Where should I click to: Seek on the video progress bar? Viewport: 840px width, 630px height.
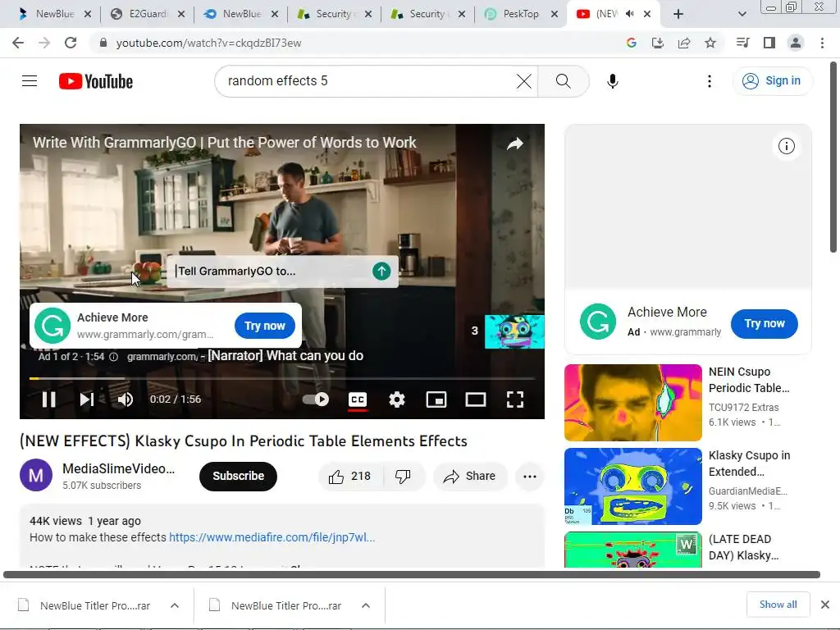[x=282, y=378]
